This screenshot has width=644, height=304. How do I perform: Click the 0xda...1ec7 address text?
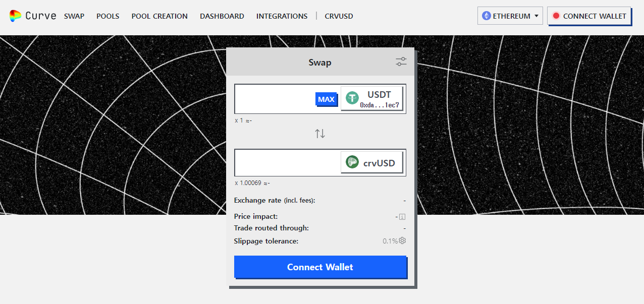(x=380, y=105)
